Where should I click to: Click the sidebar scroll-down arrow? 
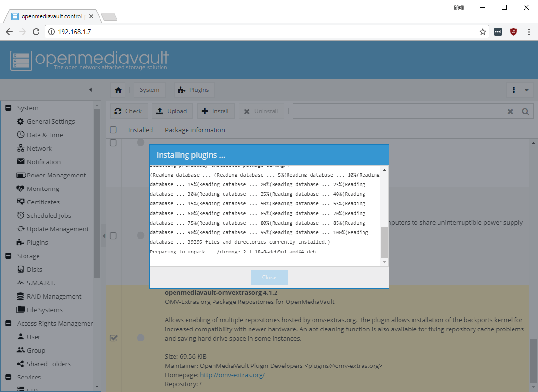point(97,387)
